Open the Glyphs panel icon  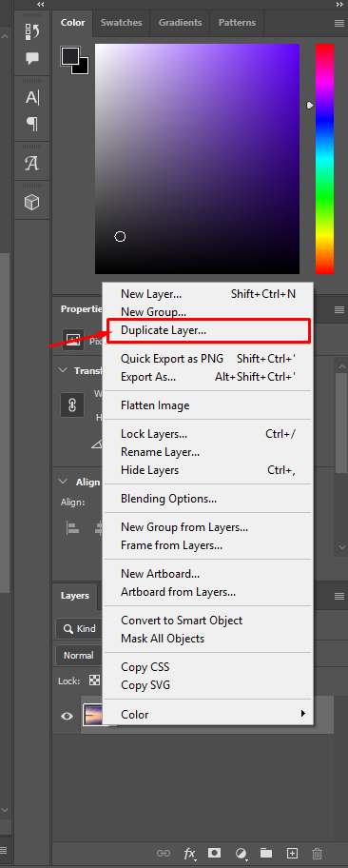pos(32,164)
